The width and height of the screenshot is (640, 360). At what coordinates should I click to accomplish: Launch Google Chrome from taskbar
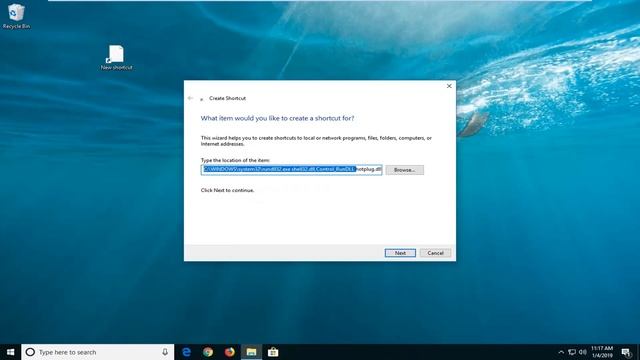tap(208, 352)
